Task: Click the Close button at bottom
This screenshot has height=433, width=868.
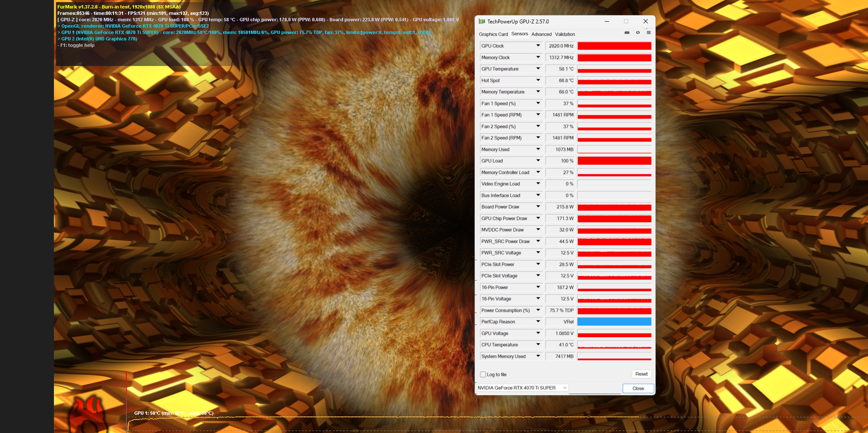Action: (x=638, y=388)
